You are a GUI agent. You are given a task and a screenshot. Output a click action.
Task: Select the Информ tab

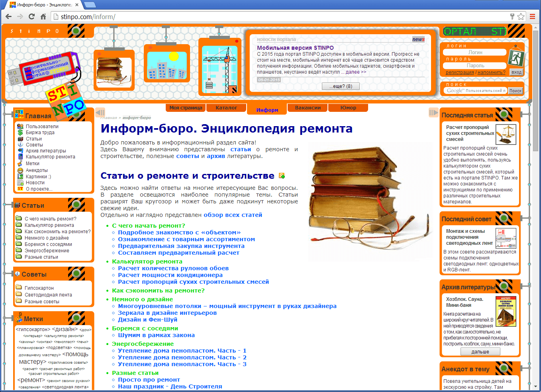(x=267, y=109)
